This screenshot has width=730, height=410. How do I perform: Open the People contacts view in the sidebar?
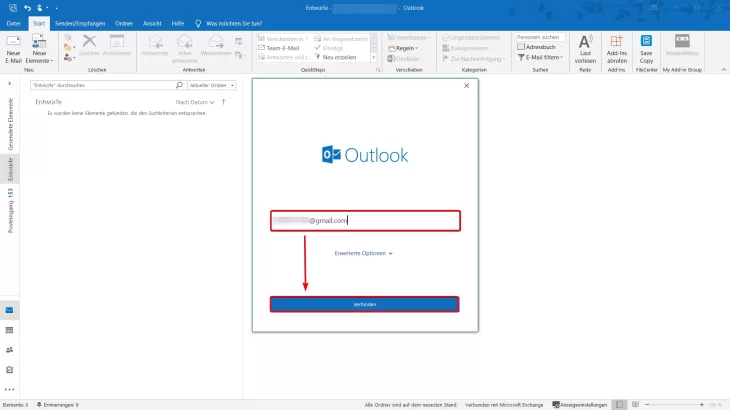pyautogui.click(x=10, y=349)
